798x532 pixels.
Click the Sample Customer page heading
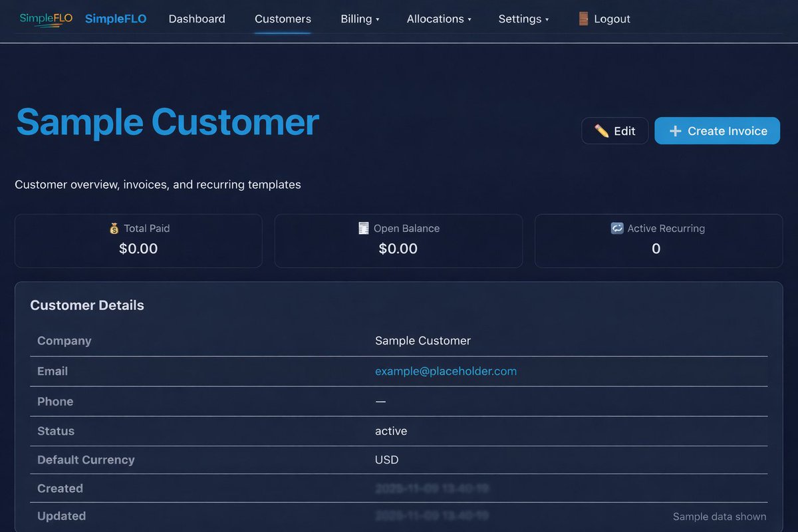pos(168,123)
